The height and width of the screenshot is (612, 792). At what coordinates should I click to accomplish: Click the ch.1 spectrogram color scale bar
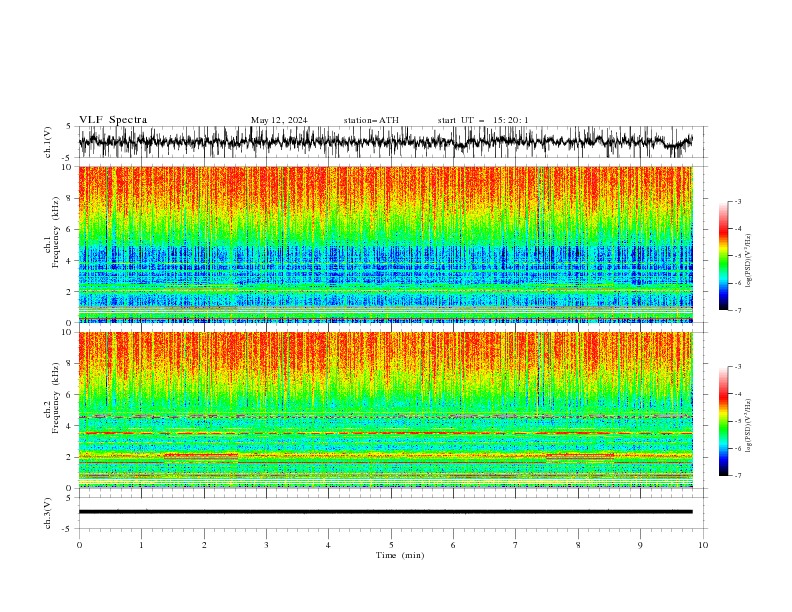tap(724, 256)
